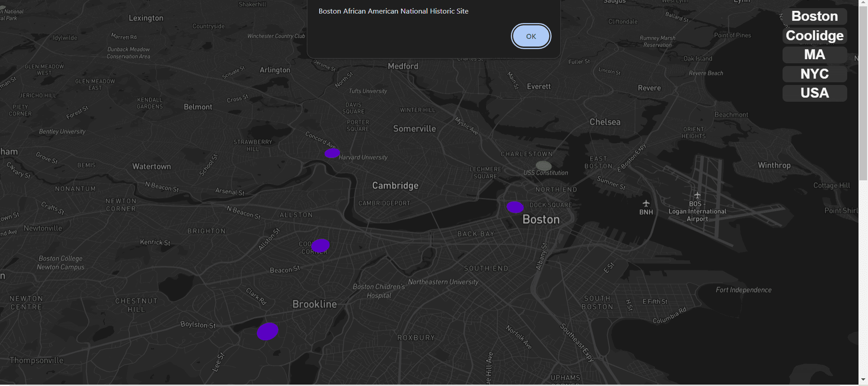Select the Boston location button
868x386 pixels.
[x=814, y=16]
